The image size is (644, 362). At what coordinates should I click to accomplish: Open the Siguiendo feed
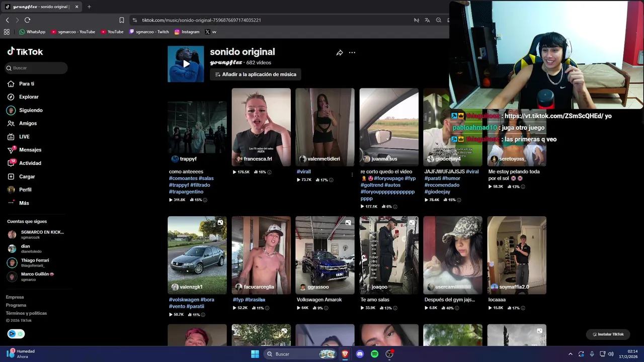coord(25,110)
